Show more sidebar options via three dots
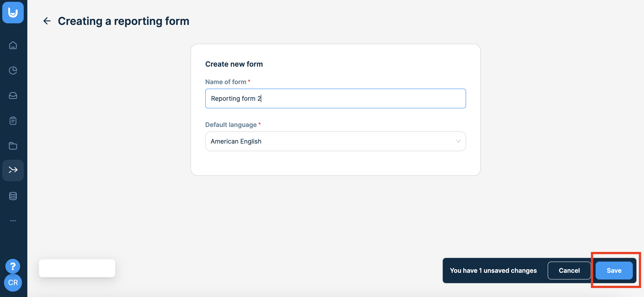Viewport: 644px width, 297px height. 13,221
